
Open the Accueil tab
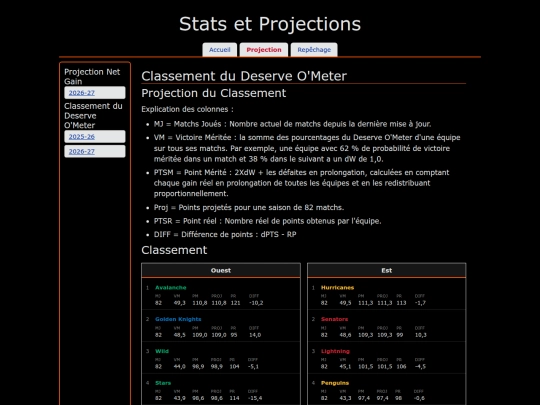pos(219,50)
